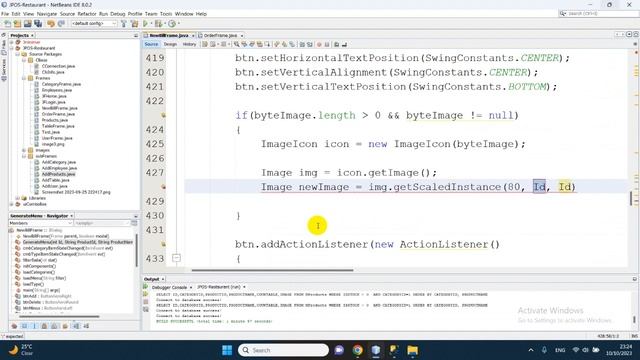Click the Clean and Build Project icon
640x360 pixels.
tap(134, 24)
